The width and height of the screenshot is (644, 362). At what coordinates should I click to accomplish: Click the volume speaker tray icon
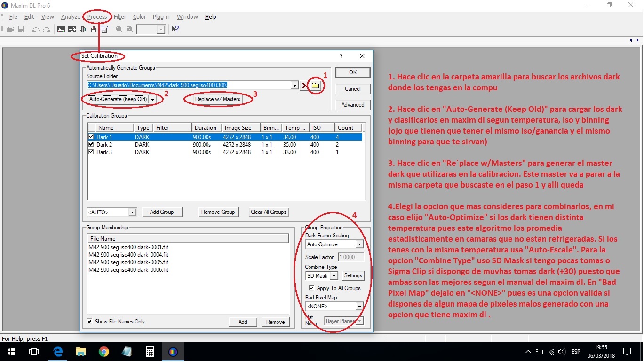(x=562, y=352)
